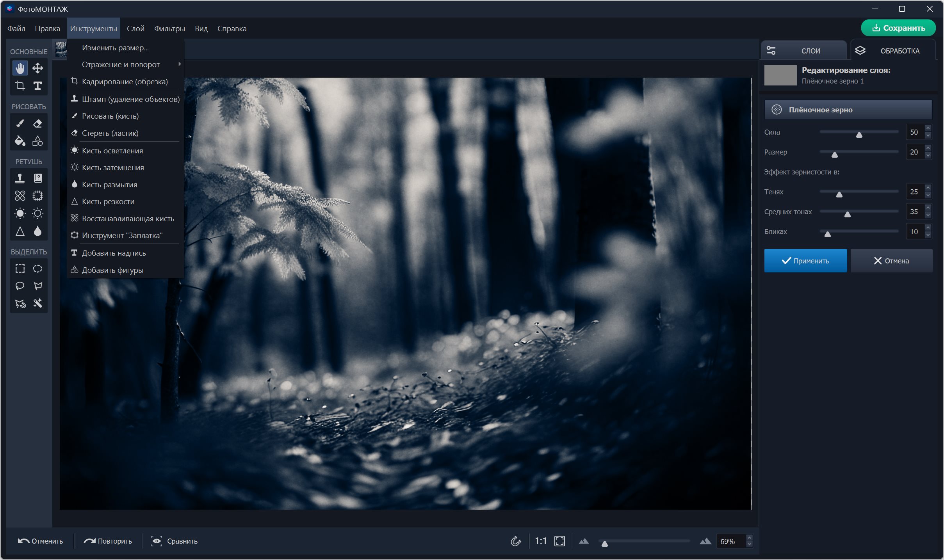Toggle 1:1 actual size view
This screenshot has height=560, width=944.
[540, 541]
